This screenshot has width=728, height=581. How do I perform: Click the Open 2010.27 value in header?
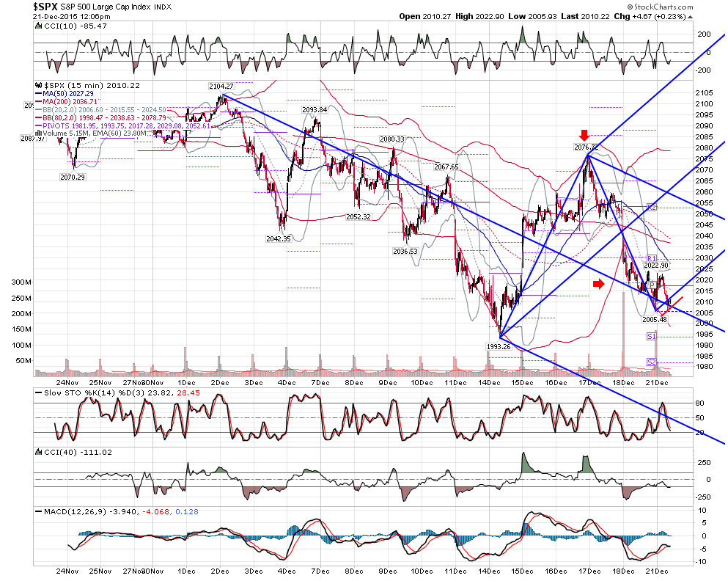(424, 16)
